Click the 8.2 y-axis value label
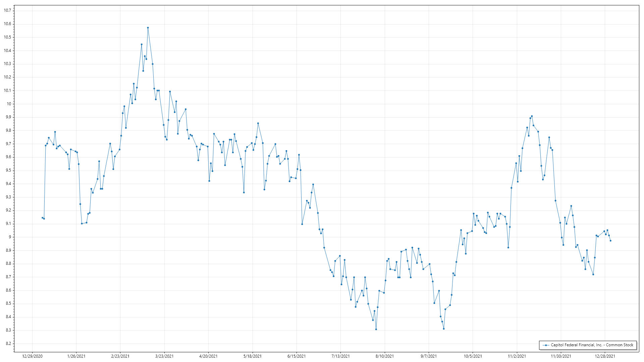Screen dimensions: 644x362 coord(8,344)
